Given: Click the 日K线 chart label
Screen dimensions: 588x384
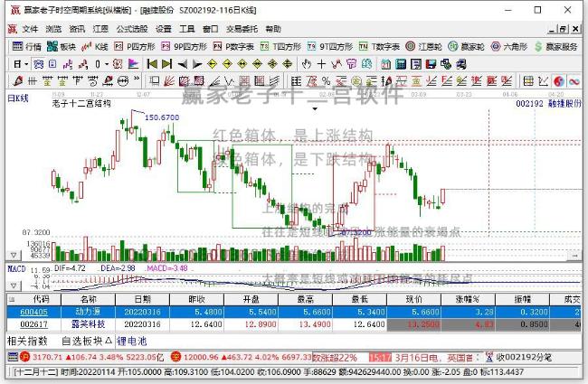Looking at the screenshot, I should (x=18, y=98).
